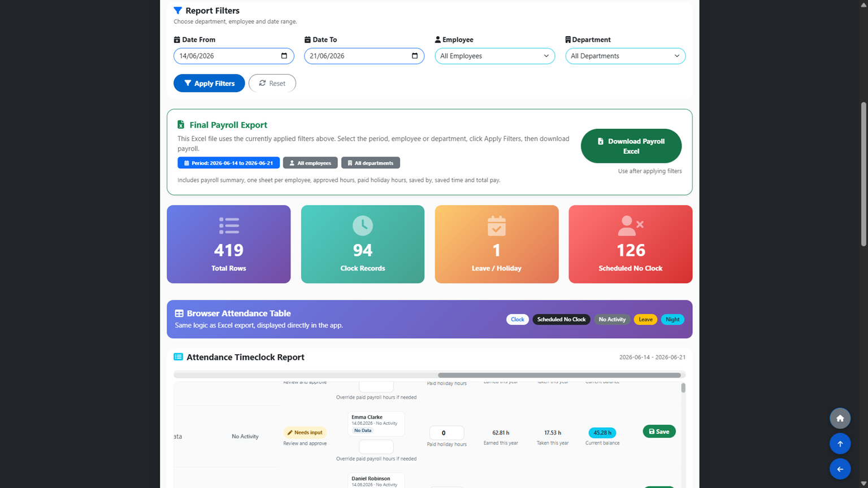Click the Clock Records clock icon

[363, 226]
